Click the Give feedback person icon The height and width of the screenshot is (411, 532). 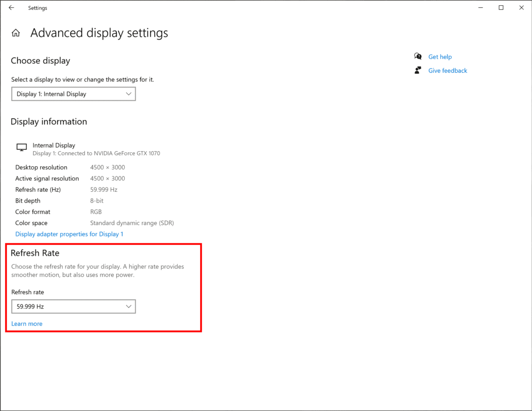coord(418,70)
